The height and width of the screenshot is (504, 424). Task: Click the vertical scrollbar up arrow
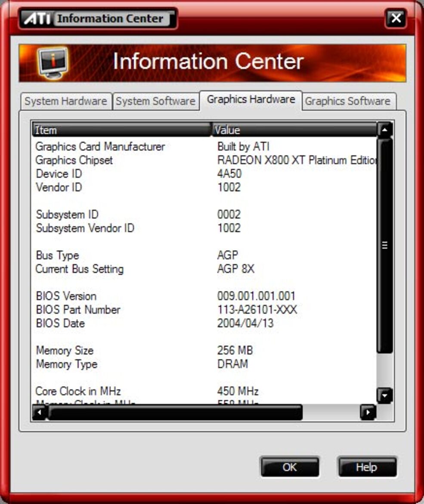[384, 130]
